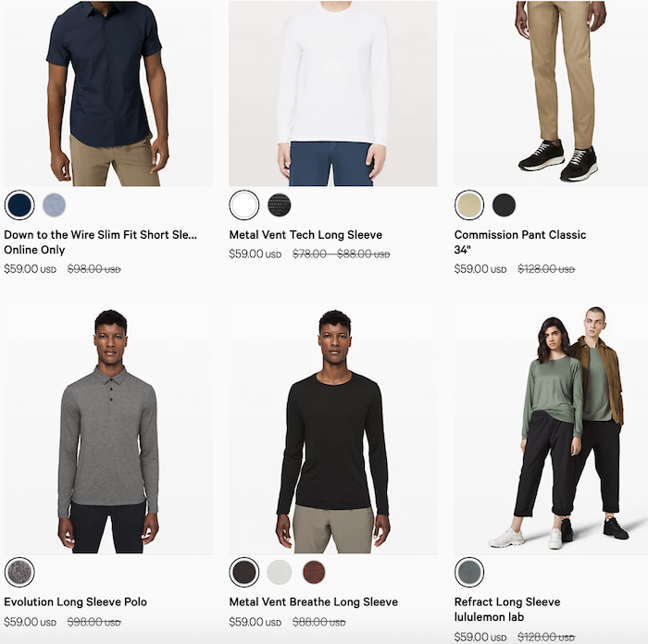Choose the white swatch for Metal Vent Breathe Long Sleeve

pos(280,572)
